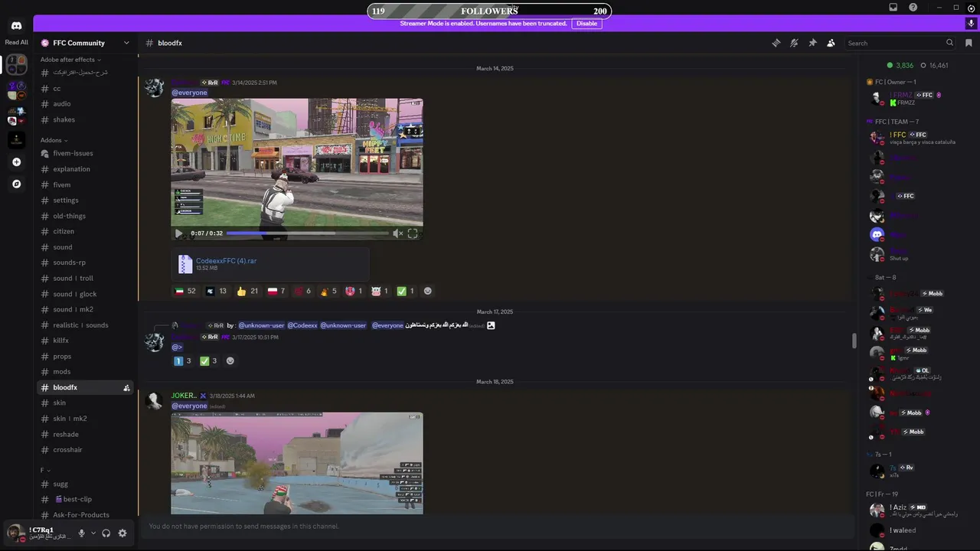Mute microphone in the user panel
This screenshot has height=551, width=980.
coord(81,533)
